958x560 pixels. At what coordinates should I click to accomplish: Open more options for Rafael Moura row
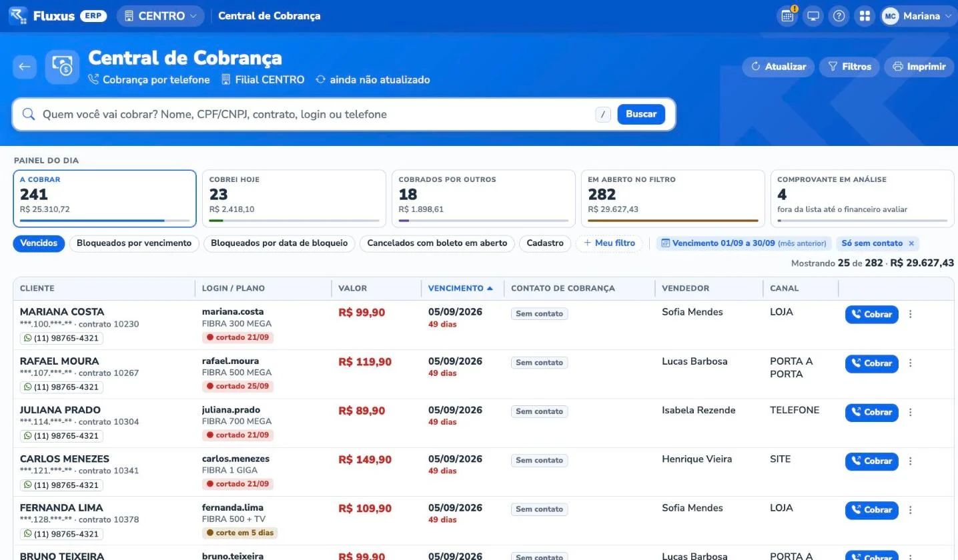(911, 363)
